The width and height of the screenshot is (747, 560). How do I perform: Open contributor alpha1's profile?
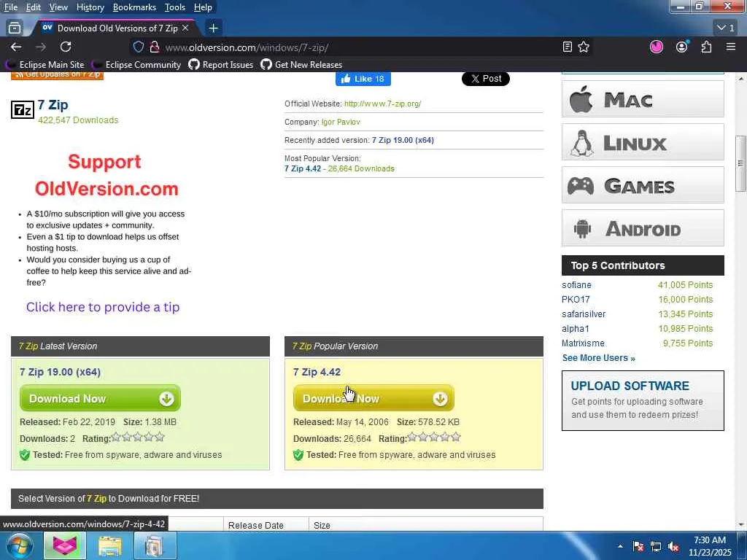click(x=575, y=329)
